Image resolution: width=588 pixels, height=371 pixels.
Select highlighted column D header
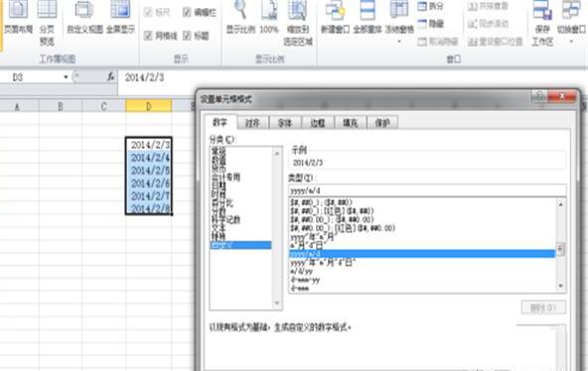pos(149,106)
